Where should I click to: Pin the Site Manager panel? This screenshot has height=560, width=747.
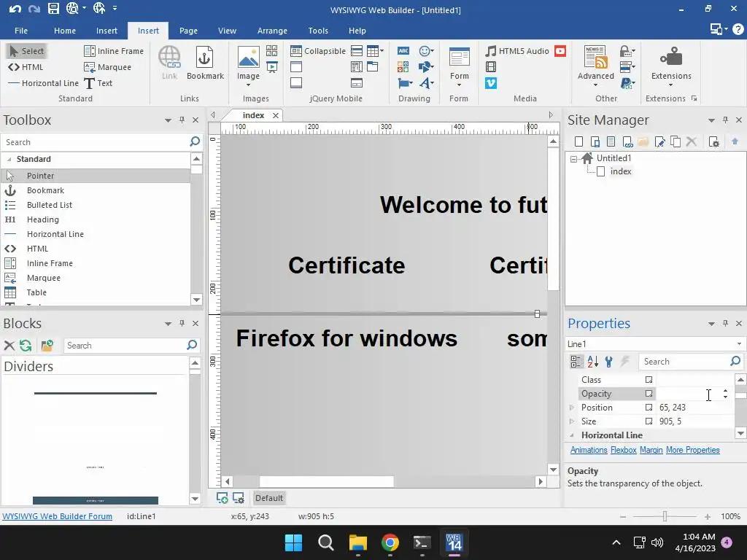725,120
